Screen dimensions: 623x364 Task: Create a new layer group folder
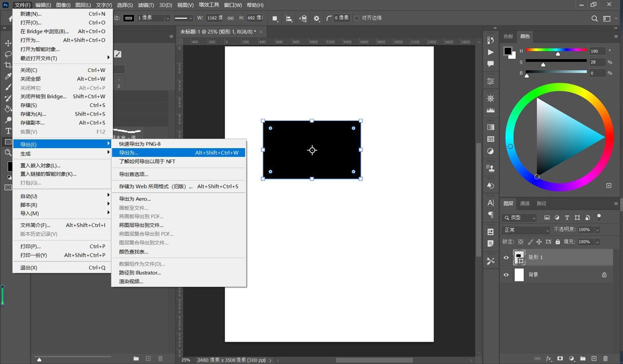[x=583, y=358]
